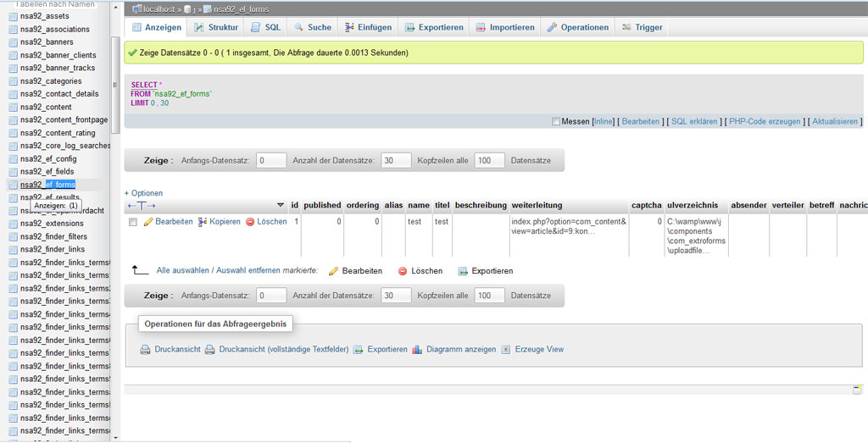Click the table icon beside nsa92_banners in sidebar
This screenshot has width=868, height=443.
pos(13,42)
